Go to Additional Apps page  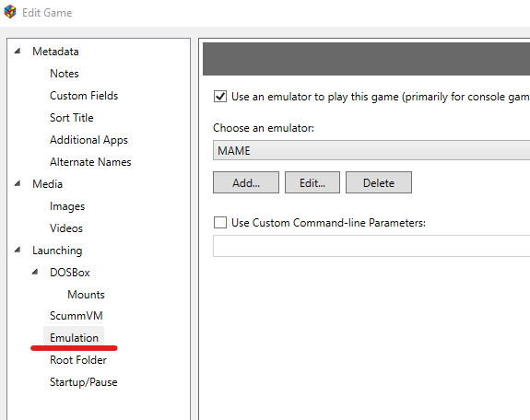pos(88,140)
